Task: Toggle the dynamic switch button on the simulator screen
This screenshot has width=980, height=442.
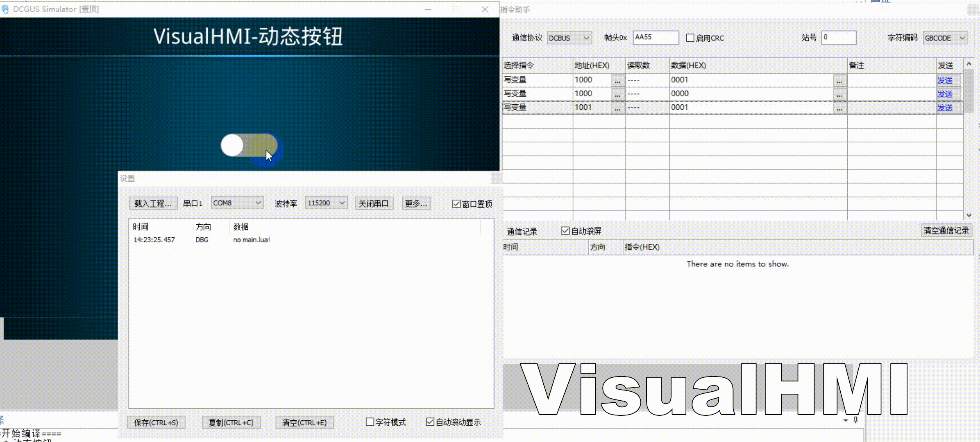Action: (x=249, y=145)
